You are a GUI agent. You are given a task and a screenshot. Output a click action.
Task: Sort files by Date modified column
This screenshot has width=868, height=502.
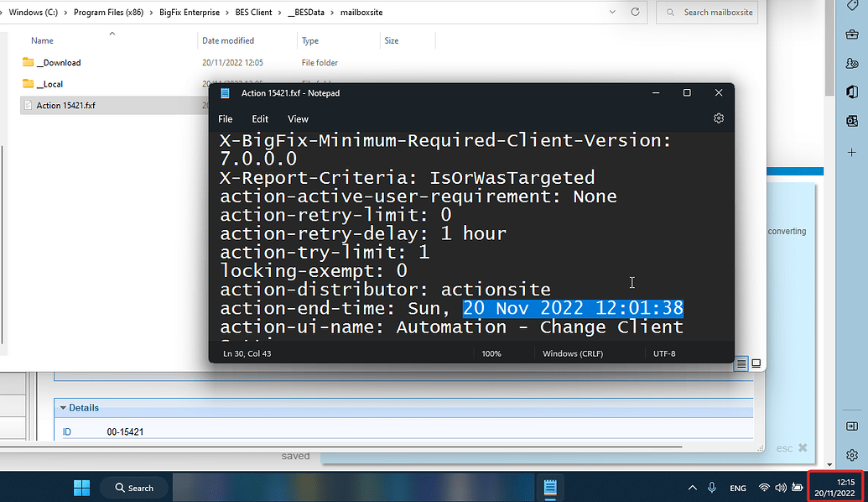[228, 40]
